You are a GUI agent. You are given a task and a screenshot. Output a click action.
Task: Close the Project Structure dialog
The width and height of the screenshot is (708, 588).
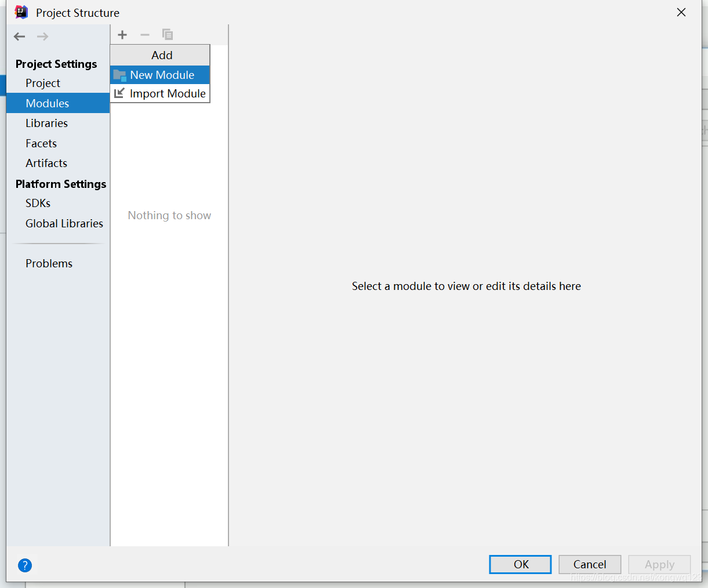pyautogui.click(x=681, y=12)
